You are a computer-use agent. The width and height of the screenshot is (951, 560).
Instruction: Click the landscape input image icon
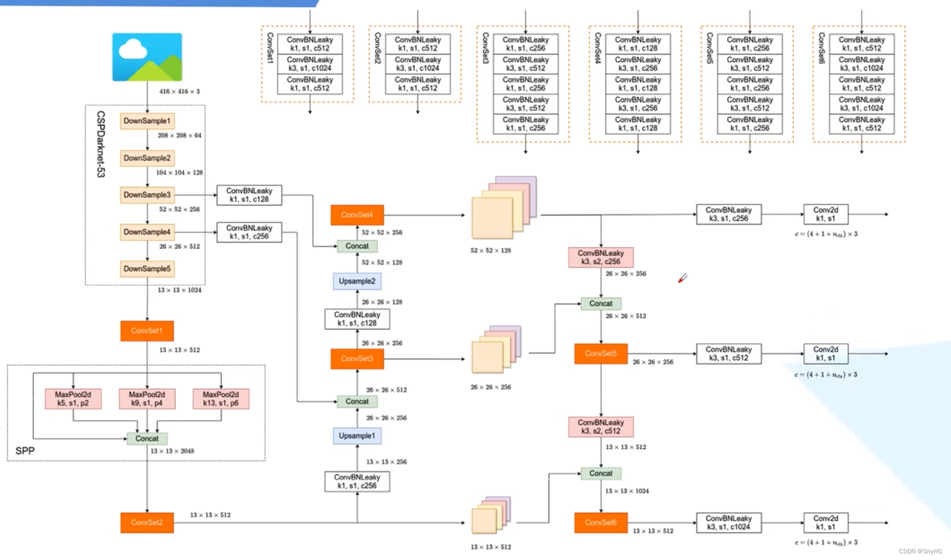click(x=147, y=57)
